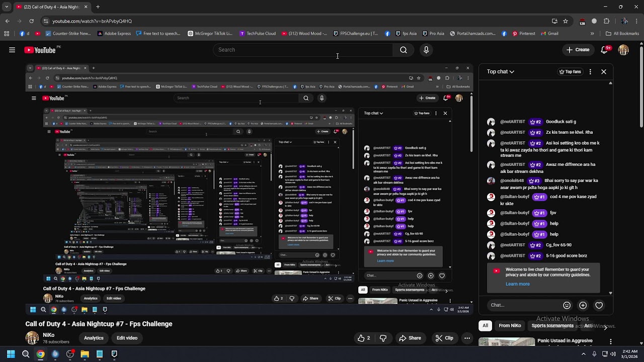Expand the Top chat dropdown
This screenshot has width=644, height=362.
pos(501,72)
